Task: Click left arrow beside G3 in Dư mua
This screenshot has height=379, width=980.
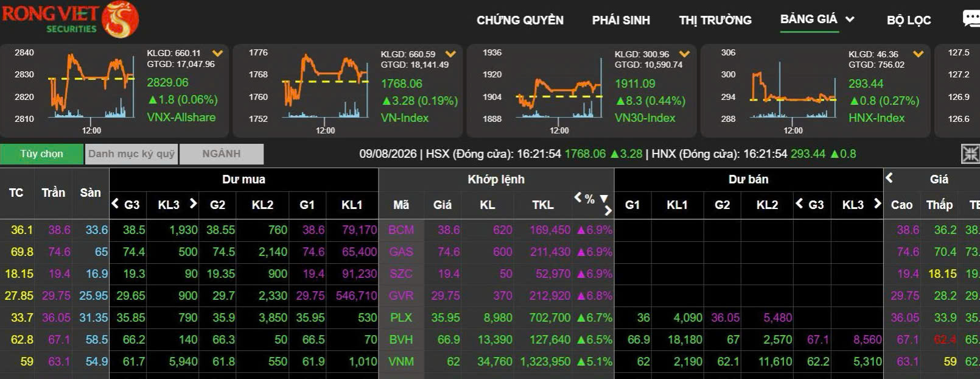Action: pos(115,204)
